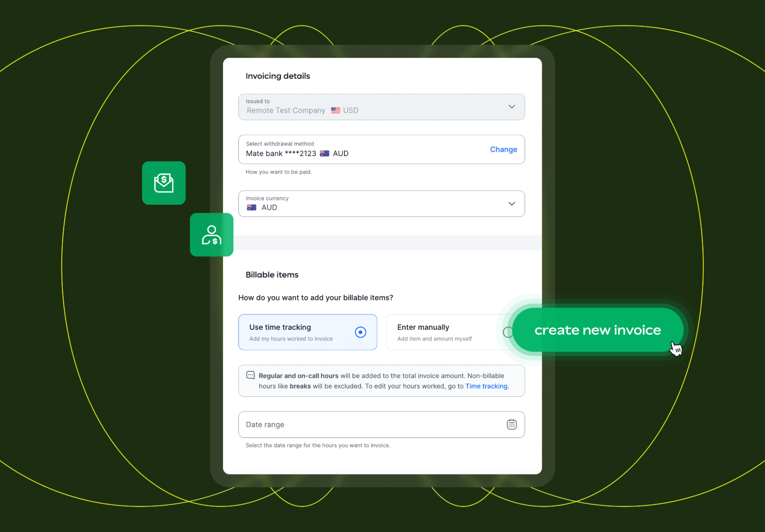Screen dimensions: 765x532
Task: Click the chevron on the Issued to field
Action: [512, 107]
